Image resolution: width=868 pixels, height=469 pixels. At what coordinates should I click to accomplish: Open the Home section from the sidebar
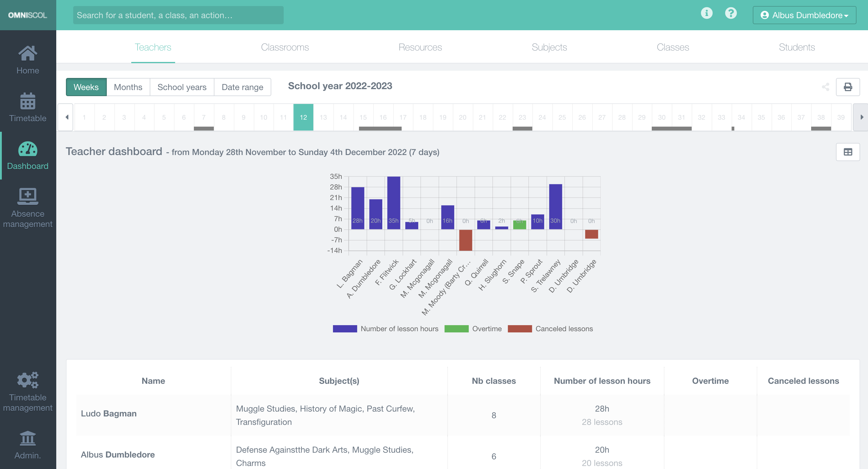[28, 60]
